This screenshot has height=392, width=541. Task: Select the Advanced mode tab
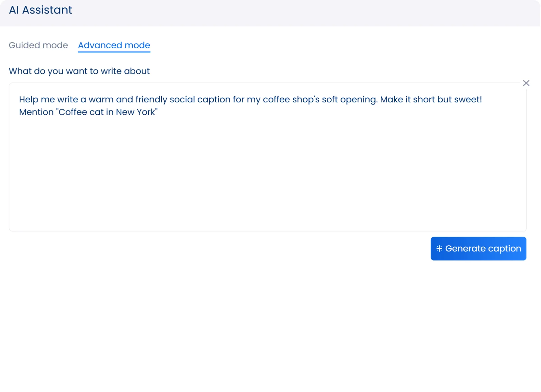point(114,45)
